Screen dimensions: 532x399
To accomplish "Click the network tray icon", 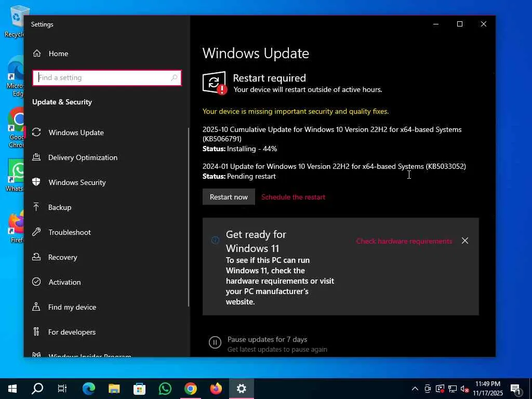I will coord(453,389).
